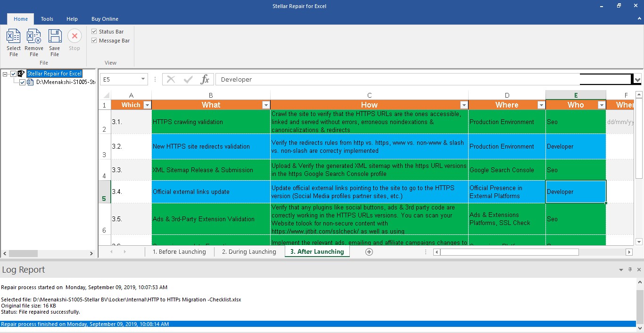Screen dimensions: 644x333
Task: Select the 3. After Launching sheet tab
Action: [317, 252]
